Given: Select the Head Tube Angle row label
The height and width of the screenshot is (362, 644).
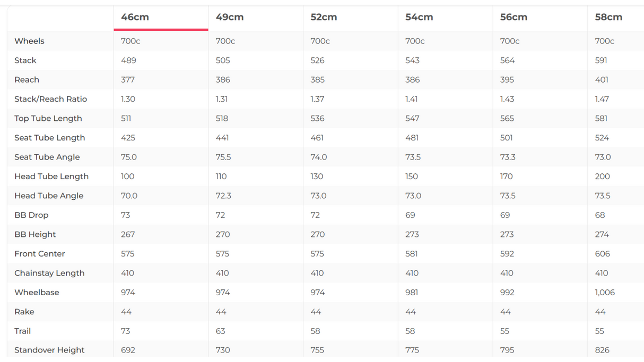Looking at the screenshot, I should coord(49,196).
